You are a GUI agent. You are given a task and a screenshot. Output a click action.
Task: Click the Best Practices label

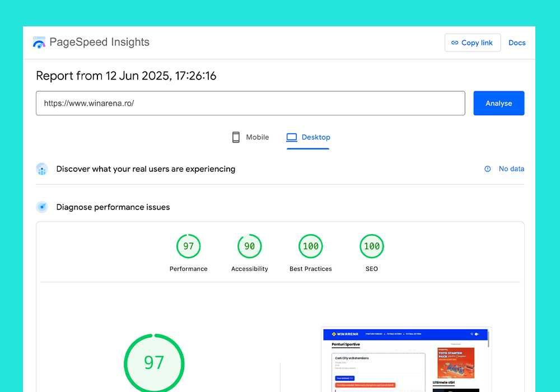(x=310, y=269)
